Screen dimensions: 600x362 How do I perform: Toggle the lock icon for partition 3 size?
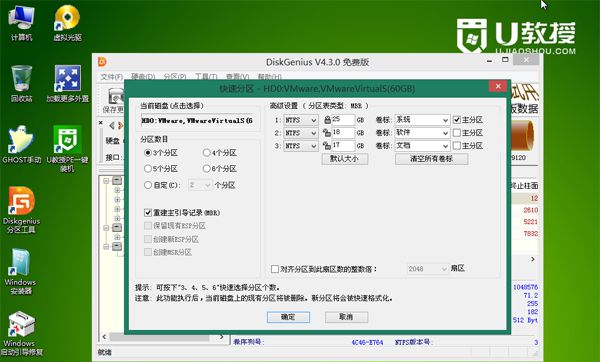[327, 145]
